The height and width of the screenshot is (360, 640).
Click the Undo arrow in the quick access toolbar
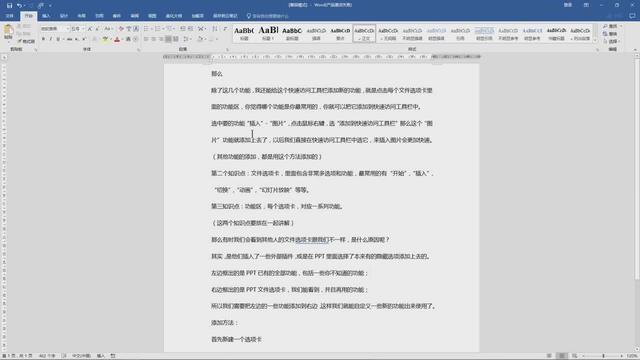19,5
